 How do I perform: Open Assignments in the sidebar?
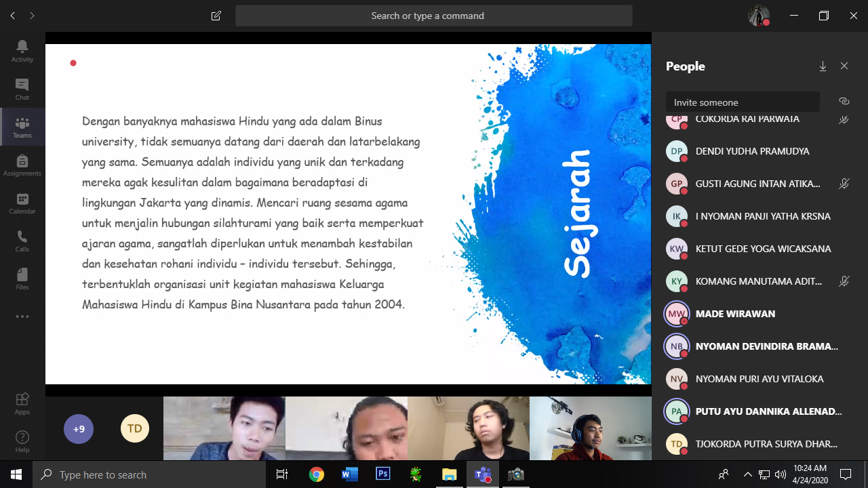[22, 165]
